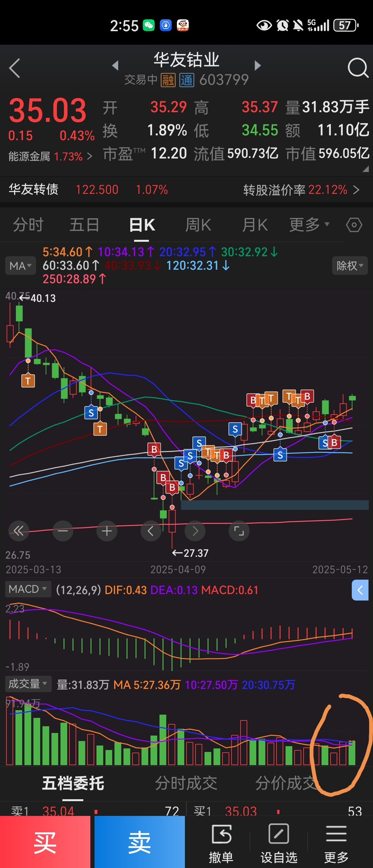The height and width of the screenshot is (868, 373).
Task: Tap the blue S marker beside 27.37 rebound
Action: coord(181,463)
